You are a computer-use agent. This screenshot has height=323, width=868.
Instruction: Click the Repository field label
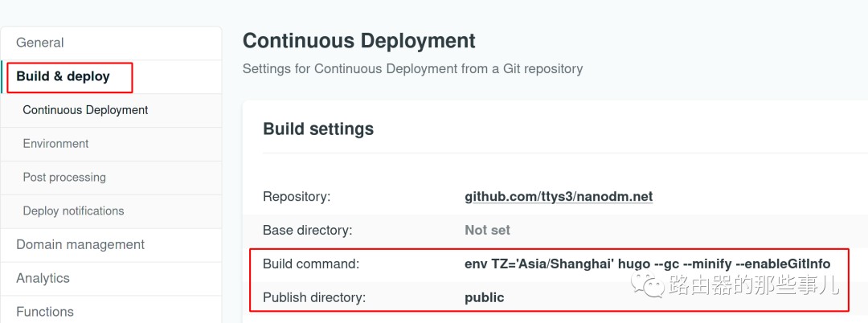coord(297,197)
